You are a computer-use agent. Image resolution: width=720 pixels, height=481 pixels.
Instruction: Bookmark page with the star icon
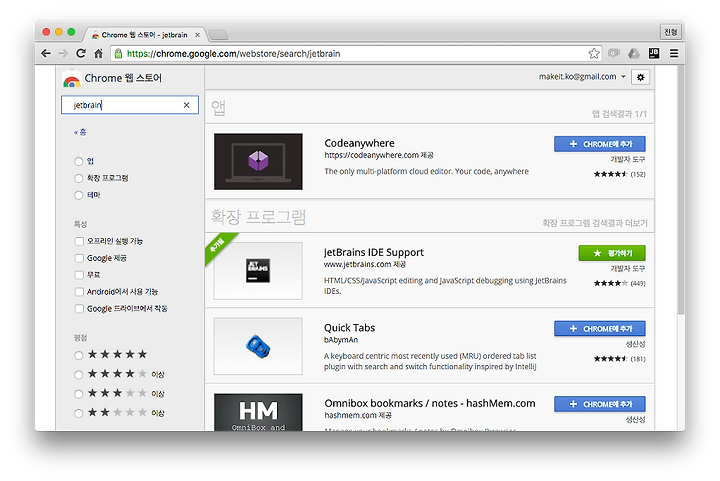pyautogui.click(x=594, y=53)
